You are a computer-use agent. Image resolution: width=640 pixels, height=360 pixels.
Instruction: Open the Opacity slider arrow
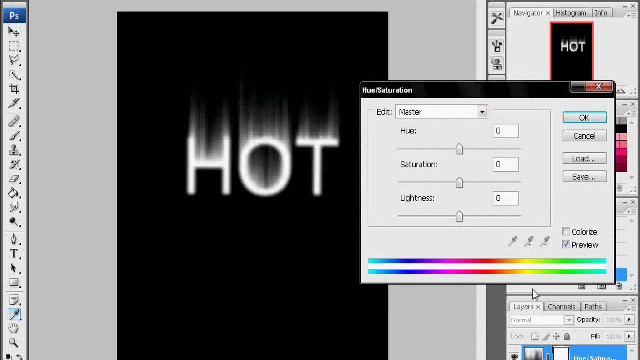pos(629,320)
